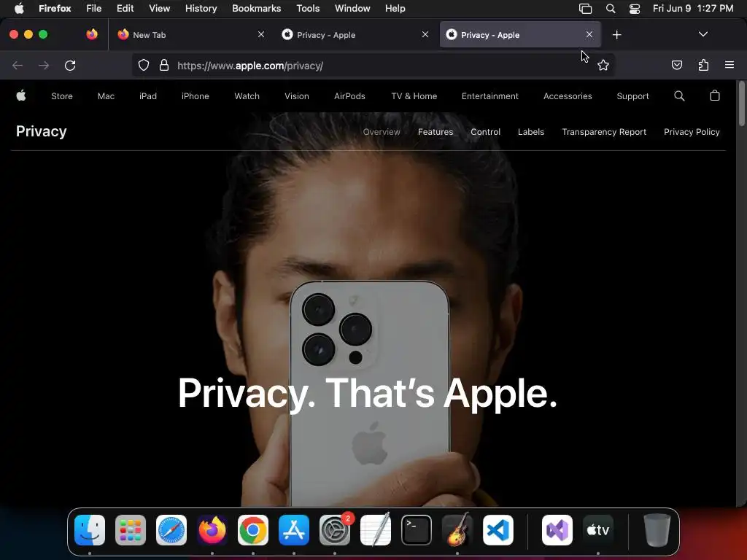Go to the Features privacy section
This screenshot has width=747, height=560.
[x=436, y=132]
